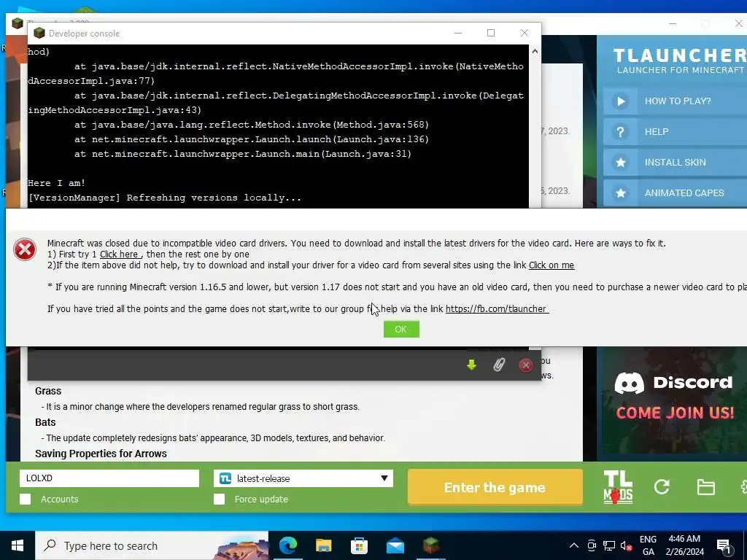Click the star icon beside INSTALL SKIN
This screenshot has height=560, width=747.
620,163
